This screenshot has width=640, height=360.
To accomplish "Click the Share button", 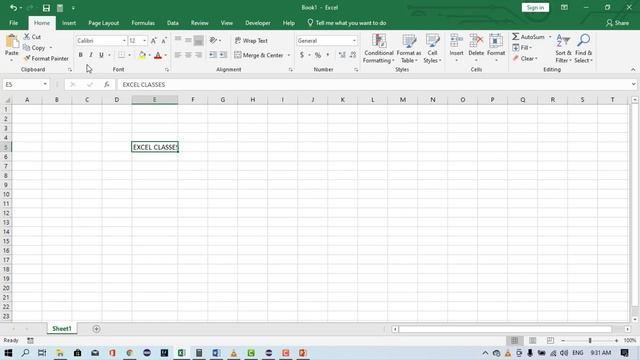I will click(618, 23).
